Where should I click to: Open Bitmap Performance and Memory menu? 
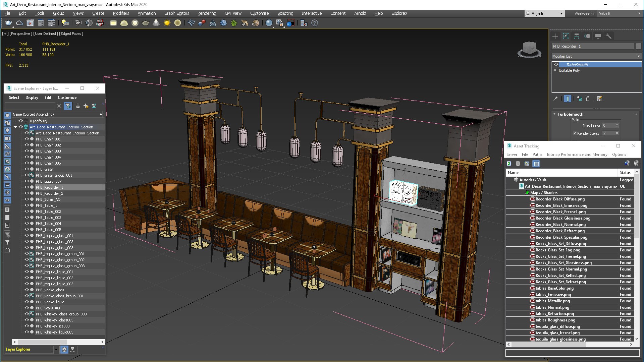577,155
